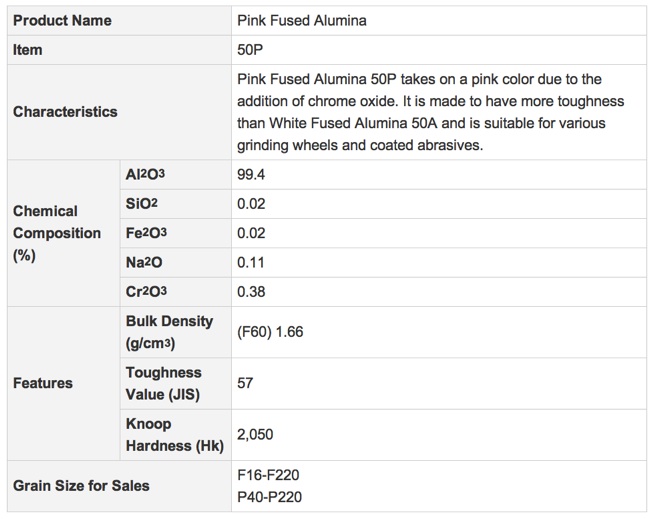Click the Item label cell
The image size is (656, 519).
coord(119,50)
